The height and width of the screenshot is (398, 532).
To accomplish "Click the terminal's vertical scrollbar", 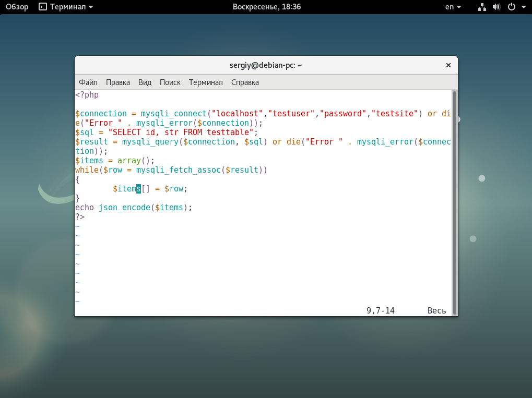I will (x=454, y=202).
